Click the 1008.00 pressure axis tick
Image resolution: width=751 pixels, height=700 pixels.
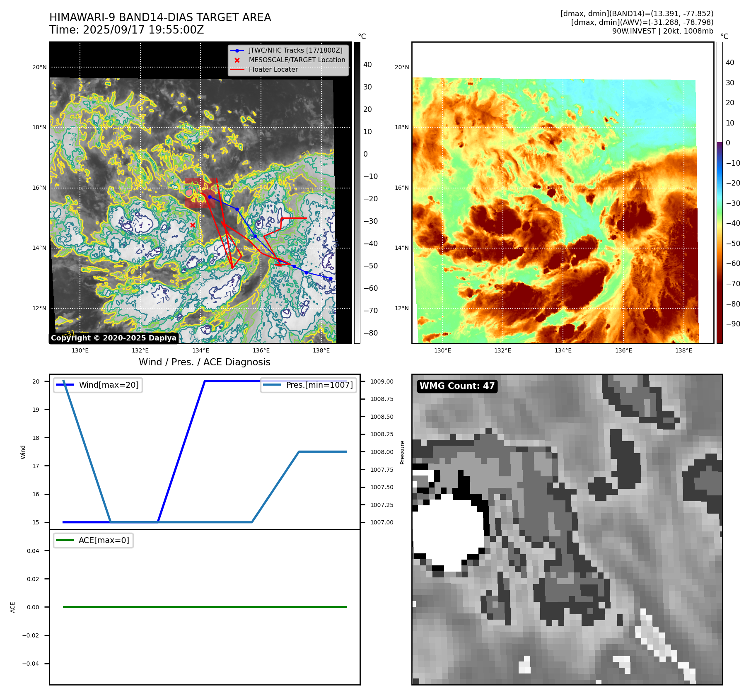click(382, 452)
